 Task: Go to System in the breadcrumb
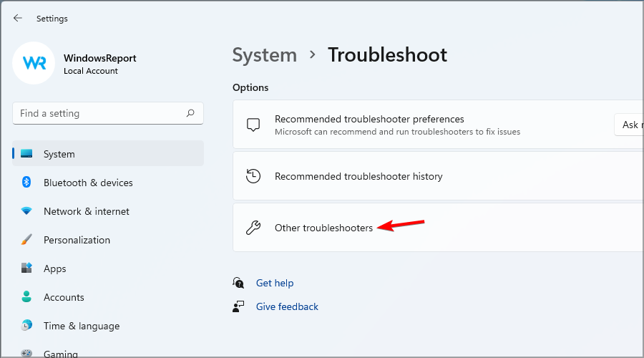(x=264, y=55)
